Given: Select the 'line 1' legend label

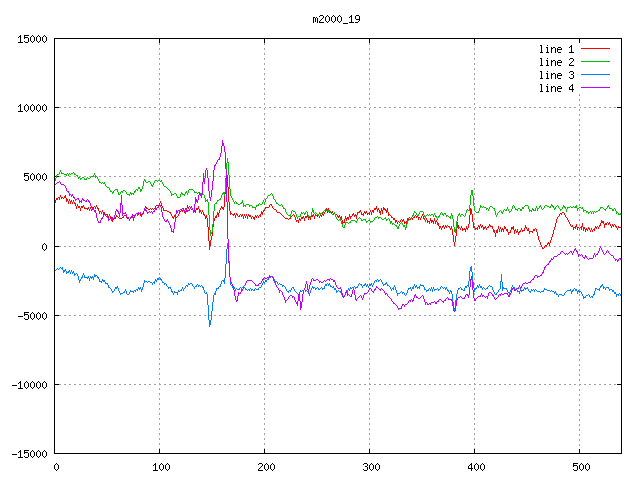Looking at the screenshot, I should (557, 49).
